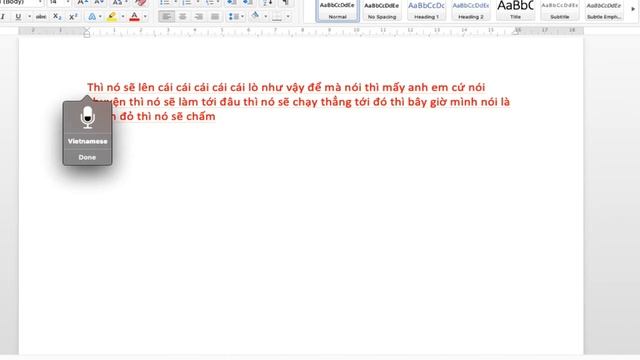Apply the yellow text highlight color

111,17
